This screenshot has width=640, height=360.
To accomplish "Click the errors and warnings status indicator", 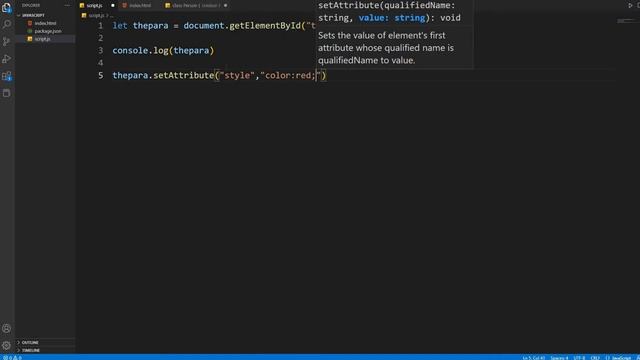I will [13, 358].
